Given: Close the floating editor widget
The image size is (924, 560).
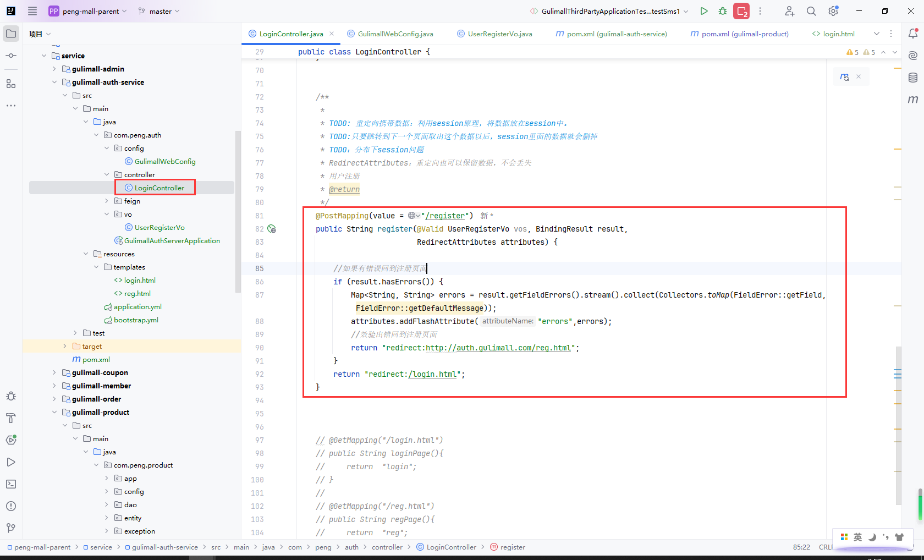Looking at the screenshot, I should pyautogui.click(x=859, y=77).
